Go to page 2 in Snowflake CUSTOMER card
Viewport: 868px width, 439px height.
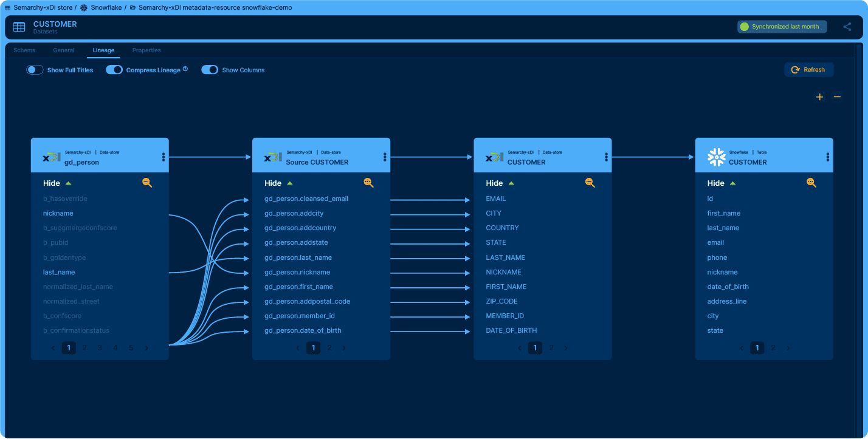(773, 348)
